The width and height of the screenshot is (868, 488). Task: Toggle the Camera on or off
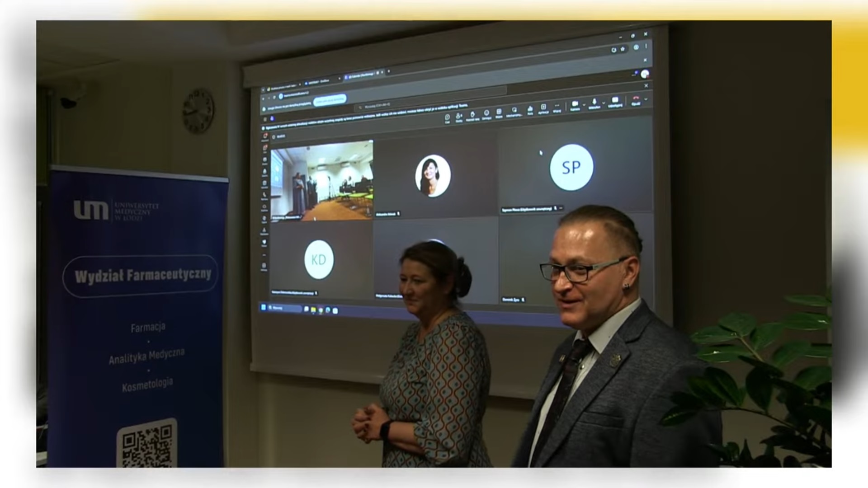point(575,104)
